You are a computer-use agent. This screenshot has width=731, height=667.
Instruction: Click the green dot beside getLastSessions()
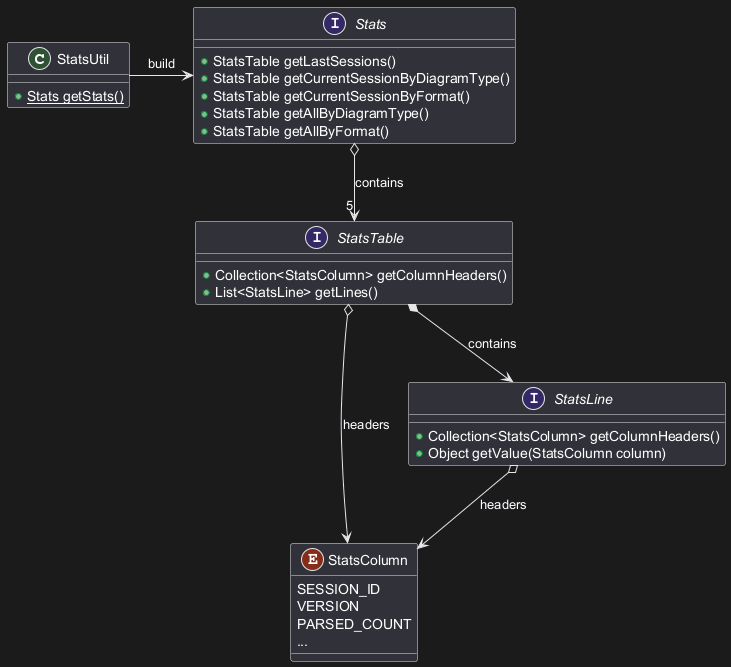pyautogui.click(x=204, y=61)
